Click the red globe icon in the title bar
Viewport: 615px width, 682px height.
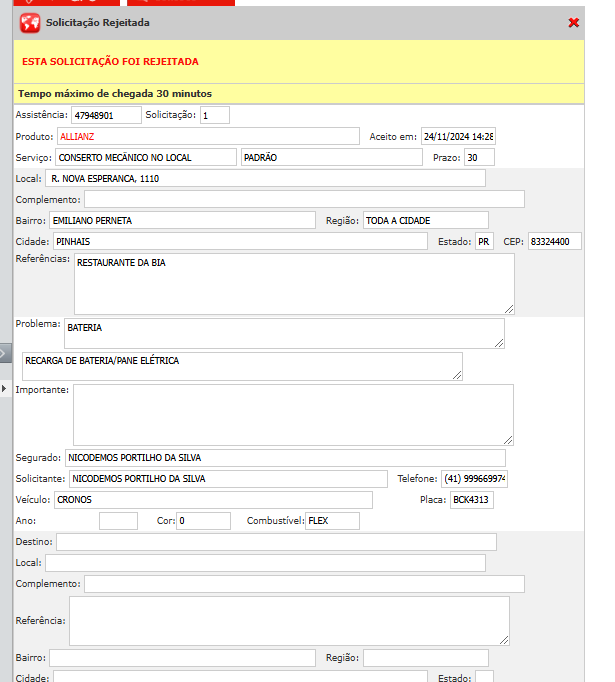30,23
